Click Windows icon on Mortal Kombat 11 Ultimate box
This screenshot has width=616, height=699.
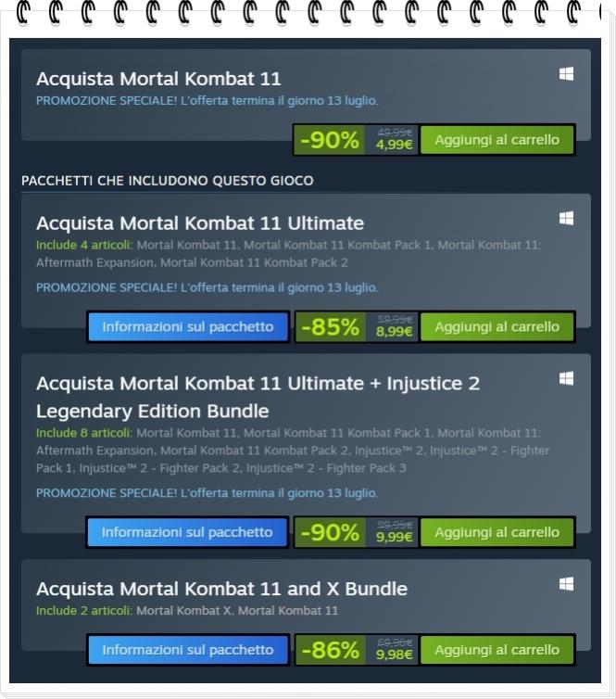[x=566, y=219]
